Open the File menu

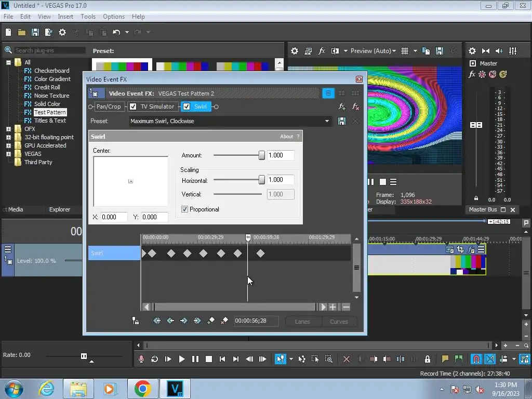coord(8,17)
